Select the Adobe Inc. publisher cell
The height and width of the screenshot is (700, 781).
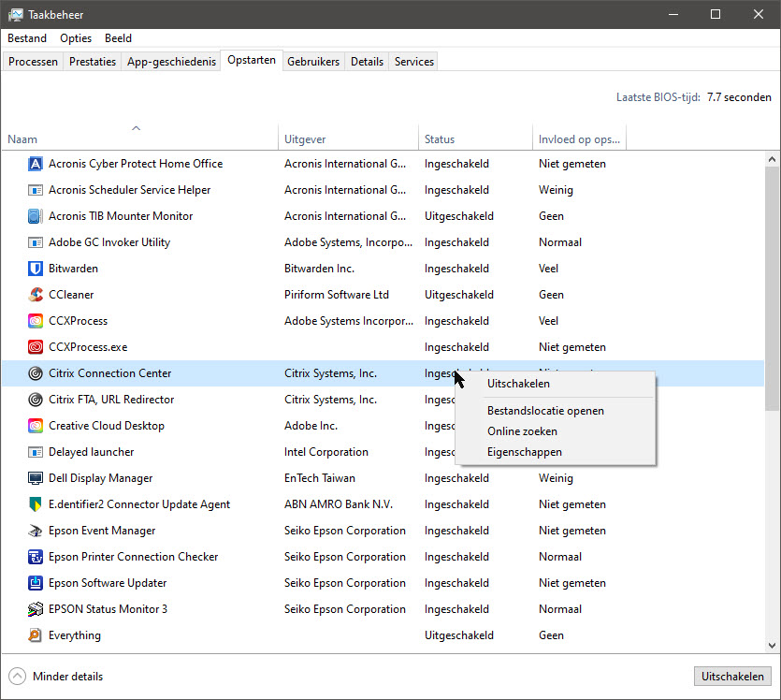click(311, 426)
